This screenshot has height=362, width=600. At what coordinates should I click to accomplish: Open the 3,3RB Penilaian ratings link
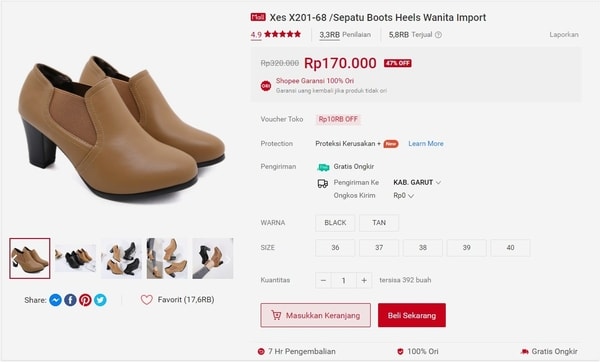[x=345, y=35]
